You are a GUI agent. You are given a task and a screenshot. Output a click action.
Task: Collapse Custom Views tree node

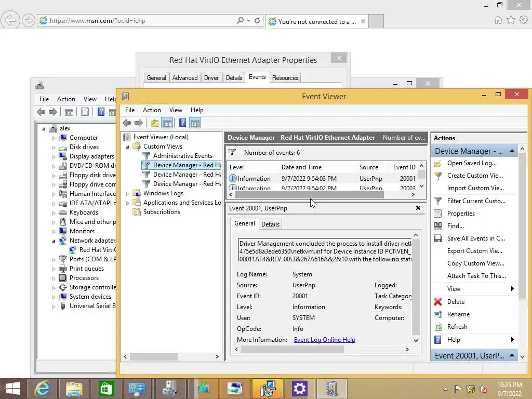128,147
